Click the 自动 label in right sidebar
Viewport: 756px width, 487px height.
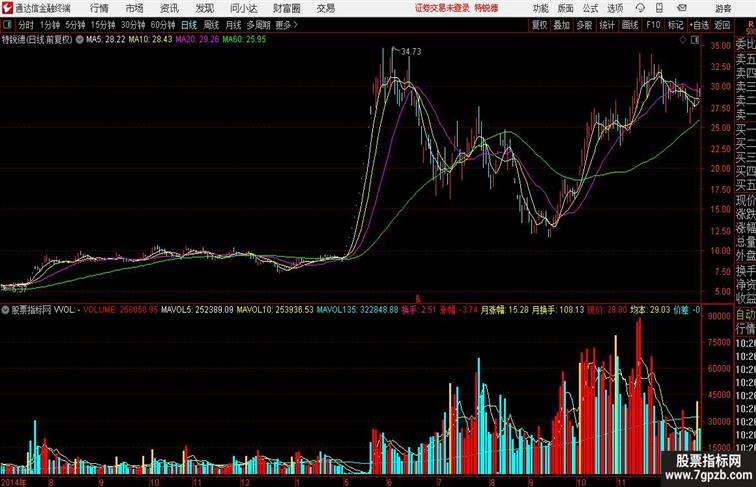coord(745,314)
